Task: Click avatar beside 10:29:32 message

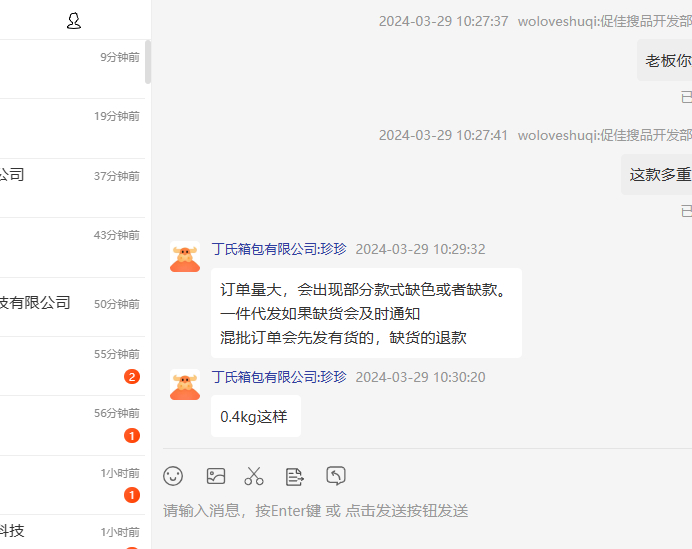Action: [185, 256]
